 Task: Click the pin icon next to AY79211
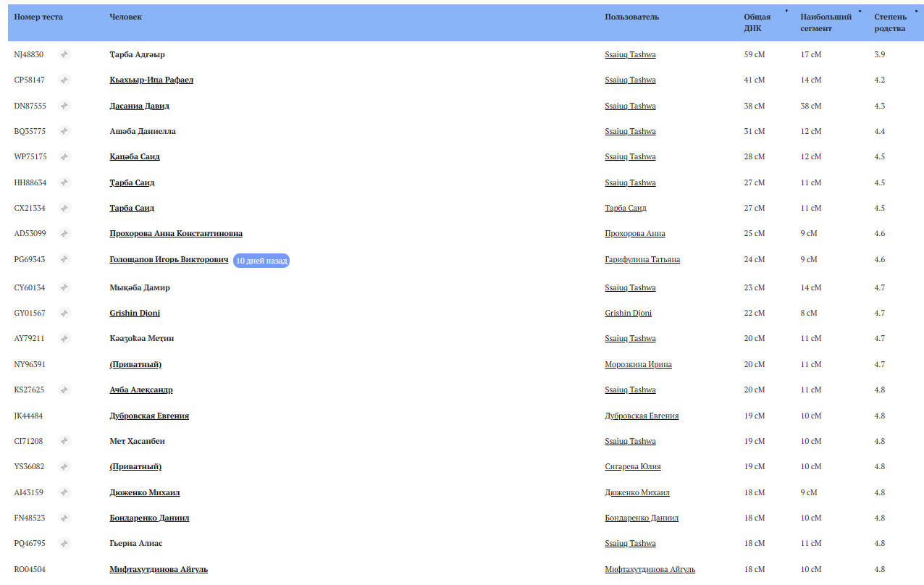click(x=64, y=338)
